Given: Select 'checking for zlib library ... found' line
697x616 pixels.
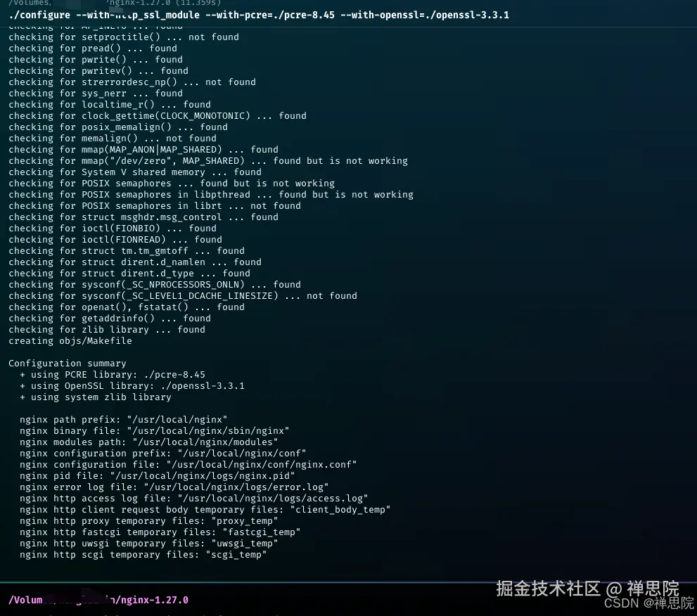Looking at the screenshot, I should pyautogui.click(x=107, y=330).
